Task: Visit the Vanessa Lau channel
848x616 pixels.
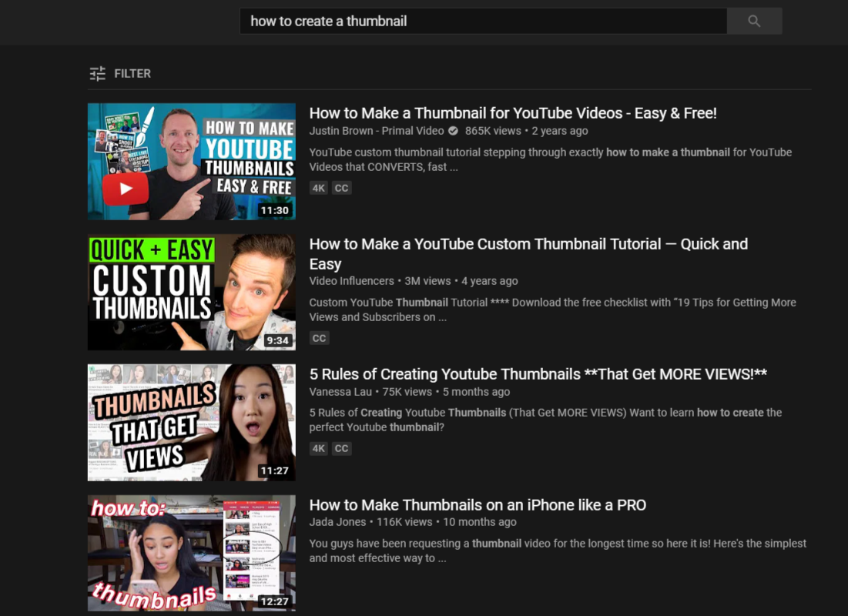Action: coord(340,392)
